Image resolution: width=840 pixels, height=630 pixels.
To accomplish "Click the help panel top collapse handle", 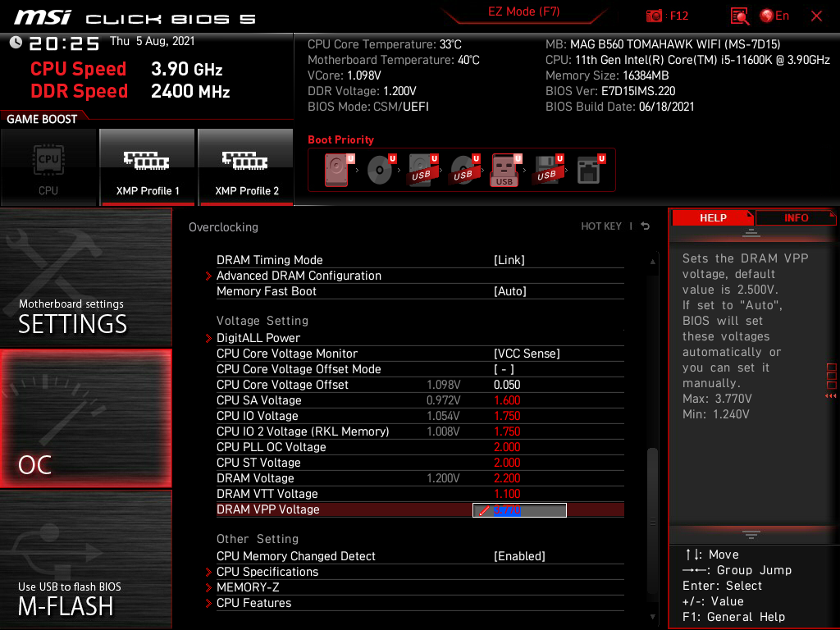I will point(751,232).
